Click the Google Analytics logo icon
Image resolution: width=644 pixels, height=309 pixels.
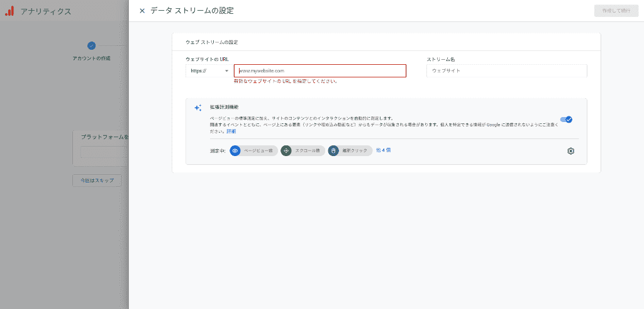[9, 11]
